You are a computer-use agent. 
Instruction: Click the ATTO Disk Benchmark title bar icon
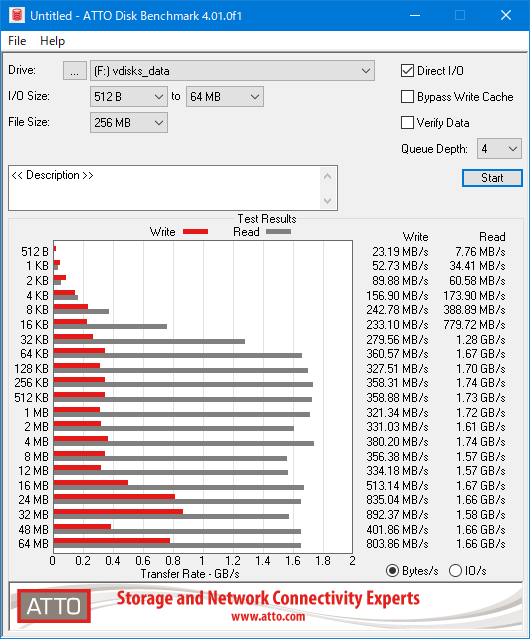(x=16, y=15)
